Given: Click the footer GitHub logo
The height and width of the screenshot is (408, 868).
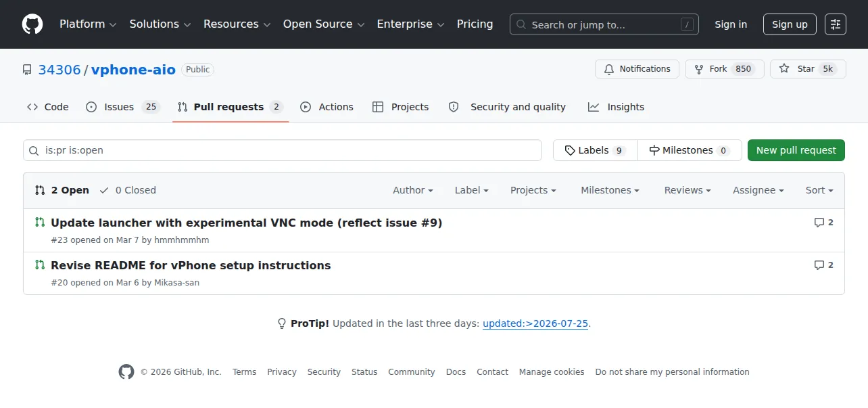Looking at the screenshot, I should [126, 372].
